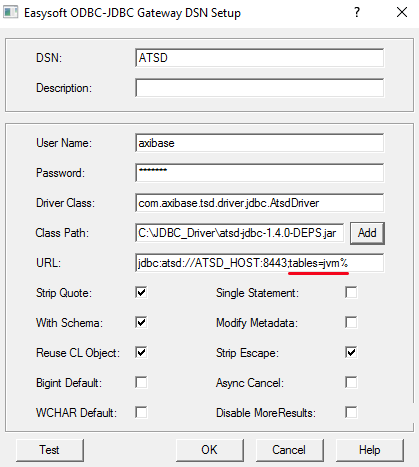Click into the URL input field
The height and width of the screenshot is (467, 419).
click(x=260, y=263)
